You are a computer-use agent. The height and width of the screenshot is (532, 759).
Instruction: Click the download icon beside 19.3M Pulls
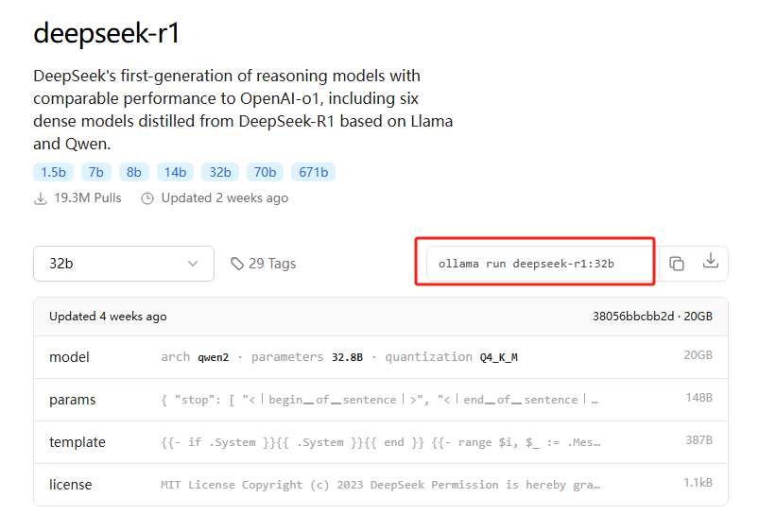[41, 198]
